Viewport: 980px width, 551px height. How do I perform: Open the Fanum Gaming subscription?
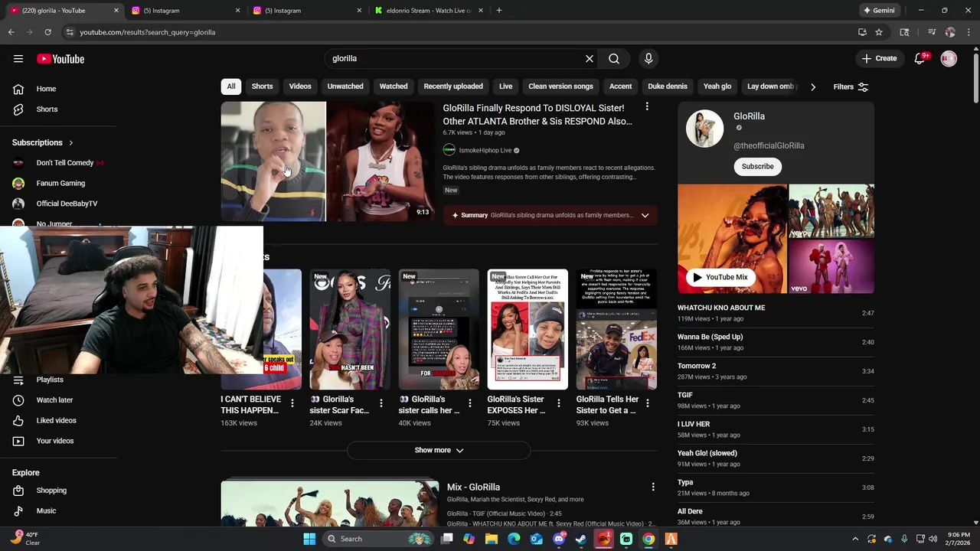click(60, 184)
